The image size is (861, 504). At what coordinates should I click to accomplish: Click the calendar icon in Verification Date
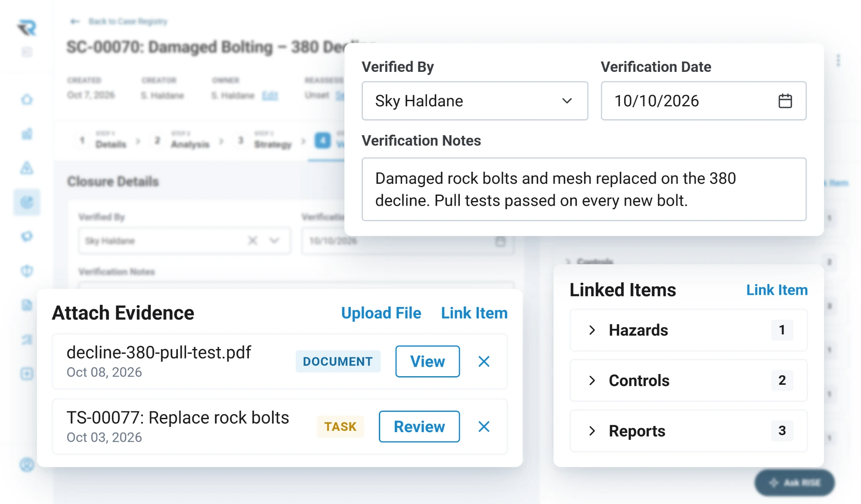click(785, 101)
